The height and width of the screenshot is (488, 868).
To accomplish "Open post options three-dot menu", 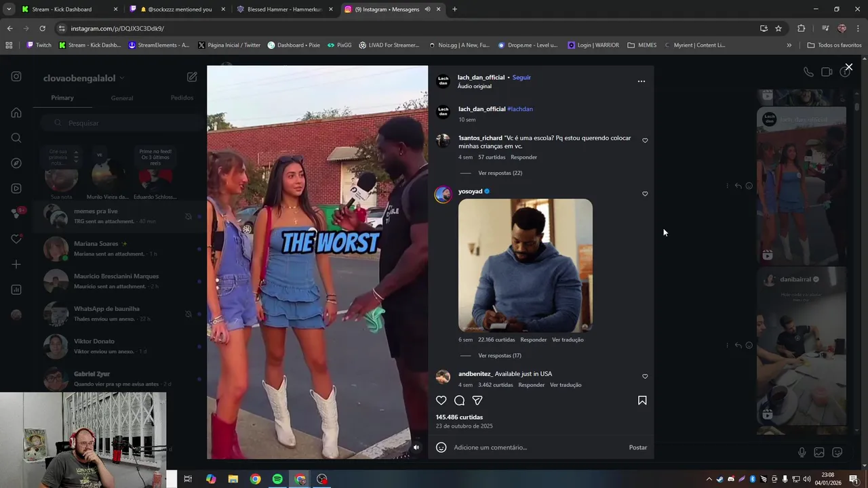I will point(642,81).
